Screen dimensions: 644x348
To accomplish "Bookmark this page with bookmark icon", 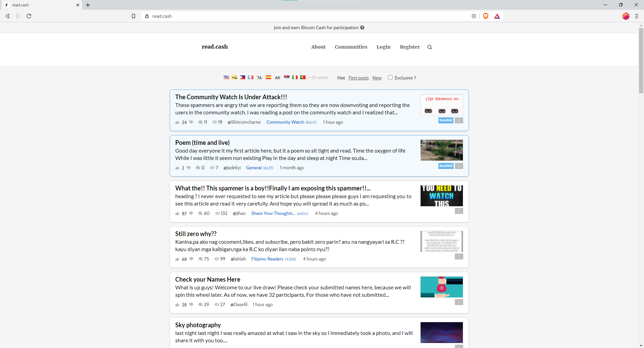I will click(133, 16).
